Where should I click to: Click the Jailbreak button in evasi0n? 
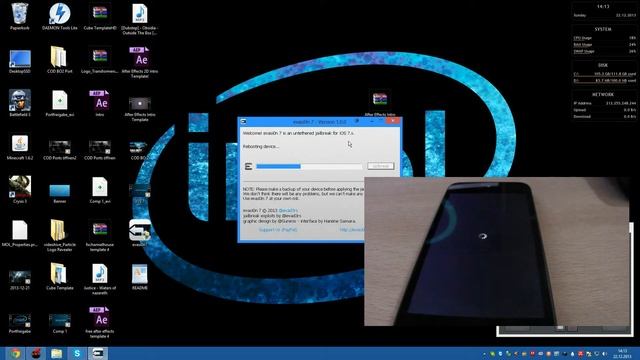pyautogui.click(x=380, y=166)
